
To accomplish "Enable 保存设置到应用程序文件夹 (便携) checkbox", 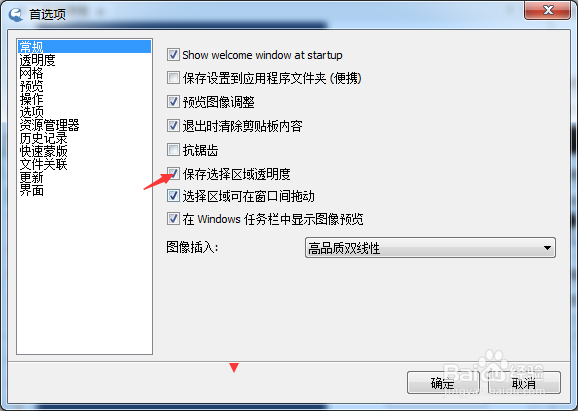I will (x=173, y=78).
